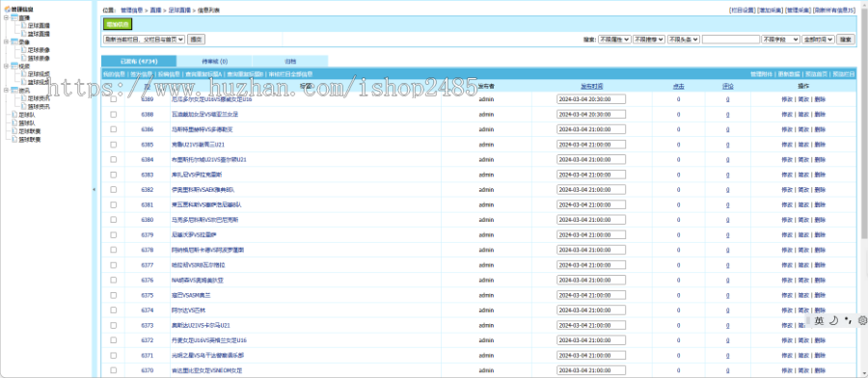Viewport: 868px width, 378px height.
Task: Open the refresh-scope dropdown beside 提交
Action: pos(144,40)
